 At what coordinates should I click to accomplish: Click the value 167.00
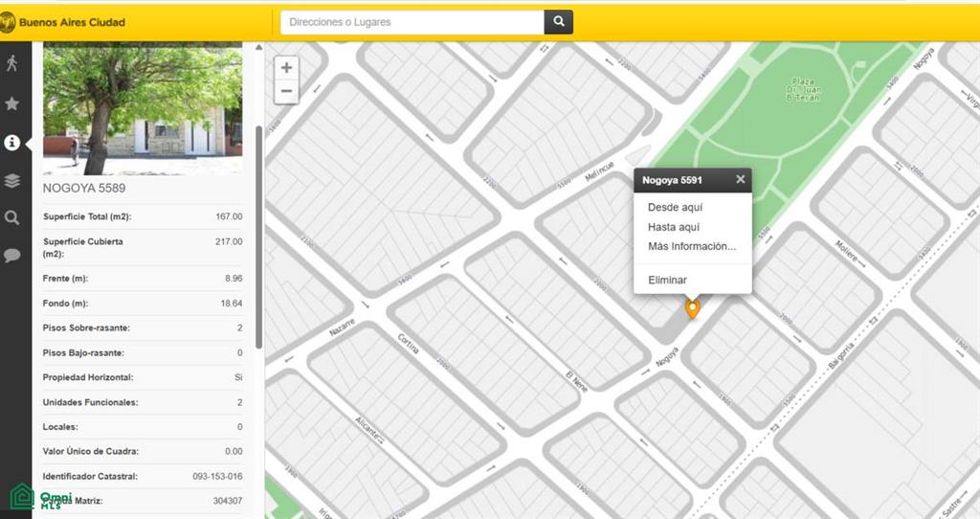point(229,216)
